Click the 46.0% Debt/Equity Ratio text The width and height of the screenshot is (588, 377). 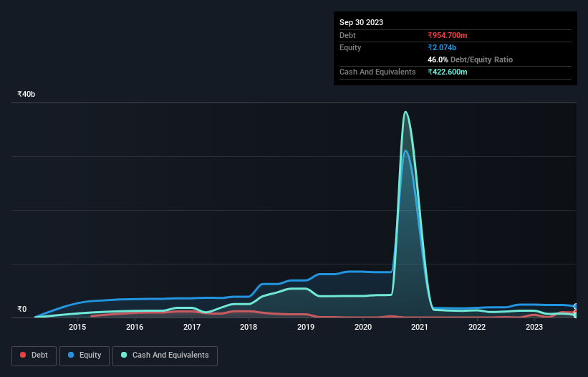[x=471, y=59]
